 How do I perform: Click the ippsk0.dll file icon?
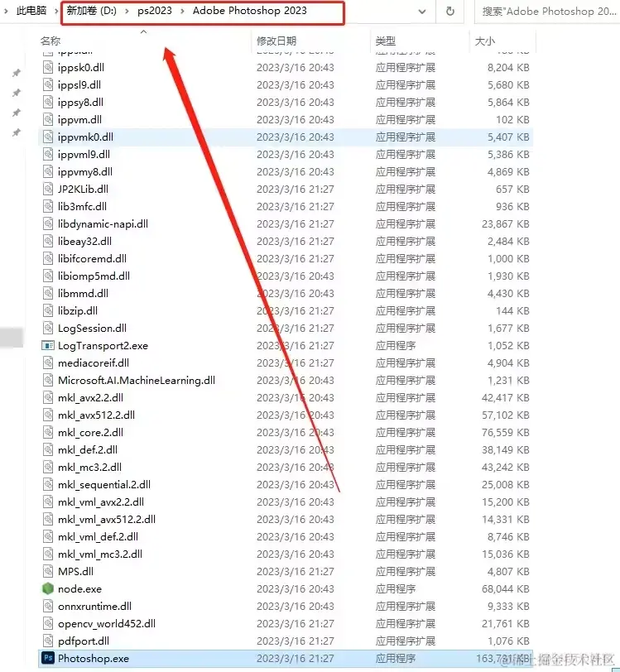coord(48,67)
